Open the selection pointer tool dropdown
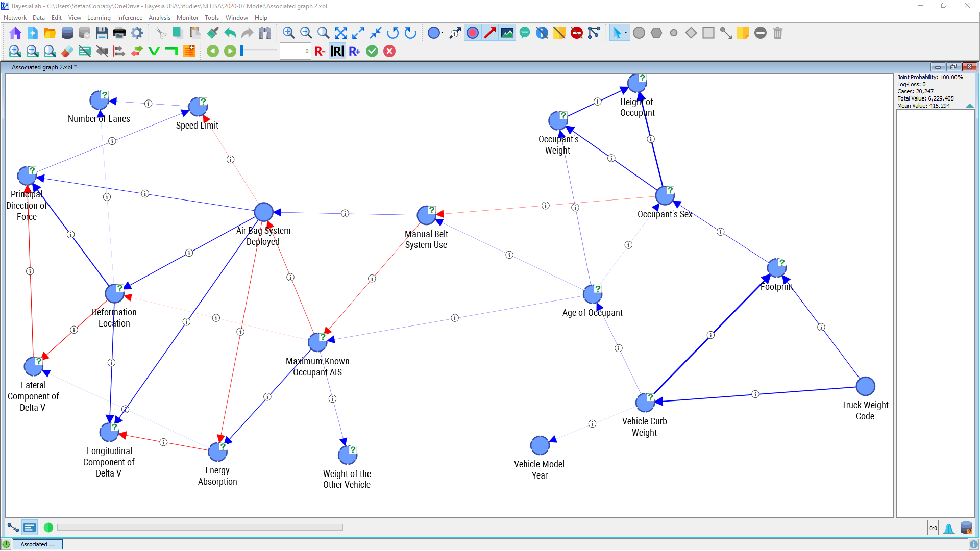 pos(626,33)
